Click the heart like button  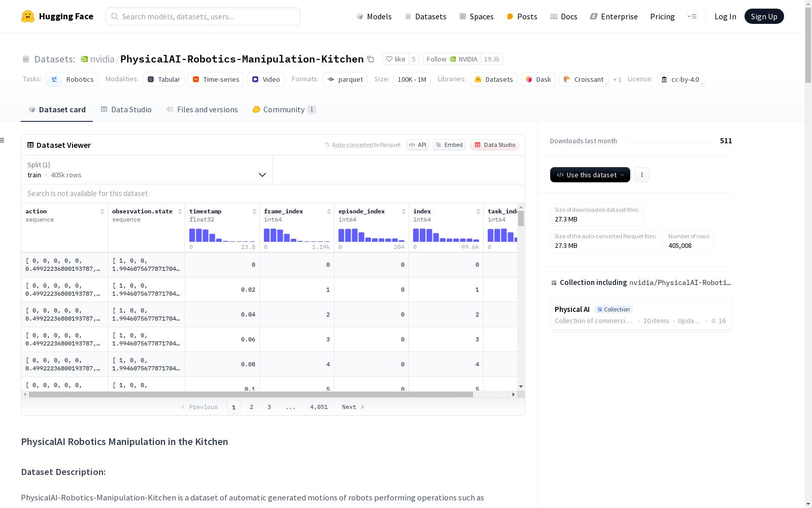[395, 59]
